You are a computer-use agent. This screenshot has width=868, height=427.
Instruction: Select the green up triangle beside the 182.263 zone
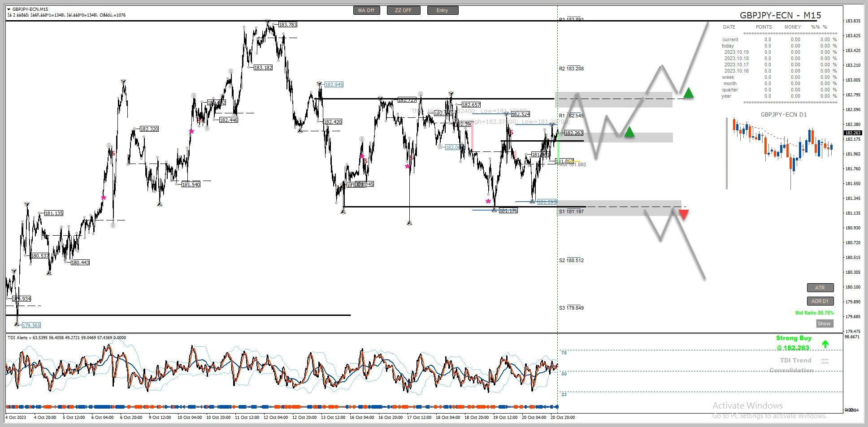629,132
